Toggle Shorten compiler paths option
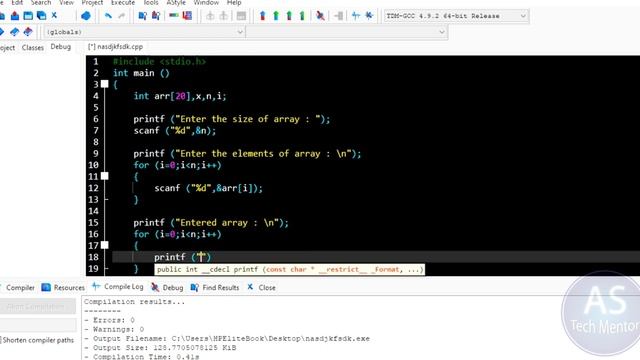640x360 pixels. [38, 340]
